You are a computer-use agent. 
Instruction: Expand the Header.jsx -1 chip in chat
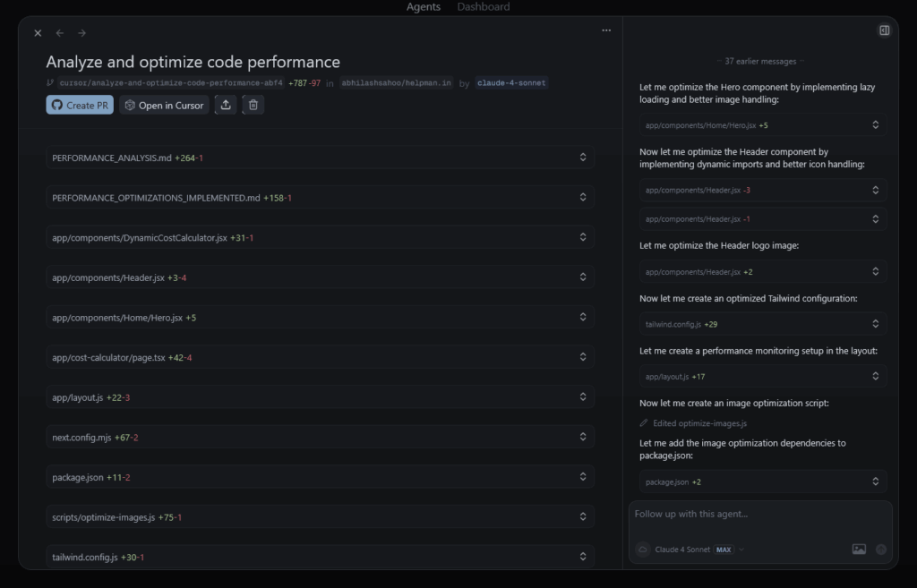(763, 219)
